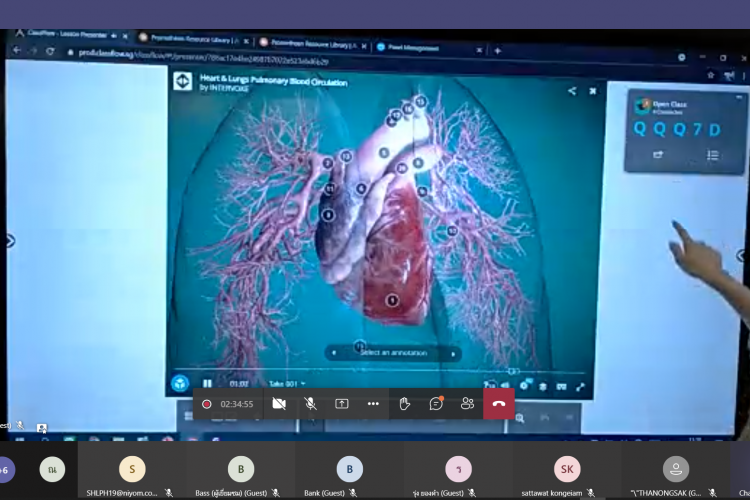Viewport: 750px width, 500px height.
Task: Show the meeting participants list
Action: (x=467, y=403)
